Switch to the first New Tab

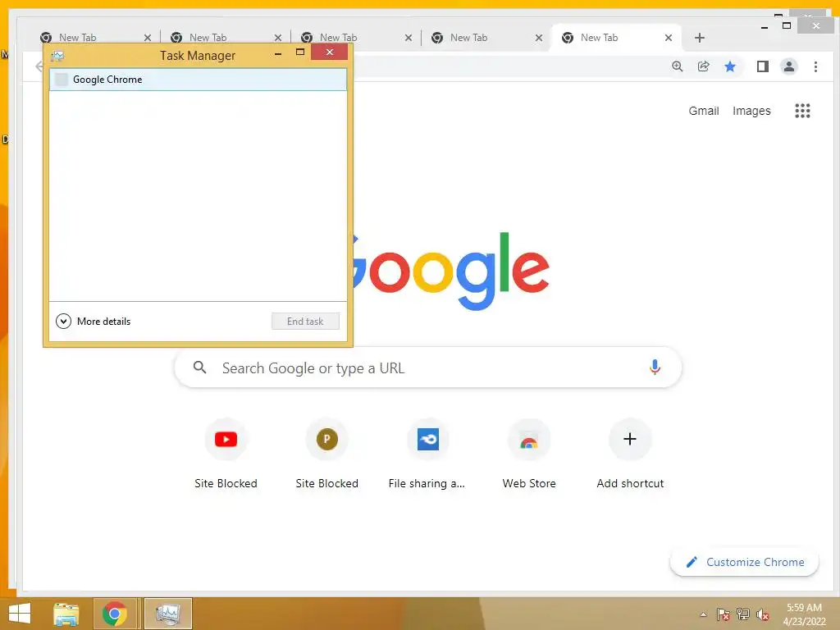[95, 38]
